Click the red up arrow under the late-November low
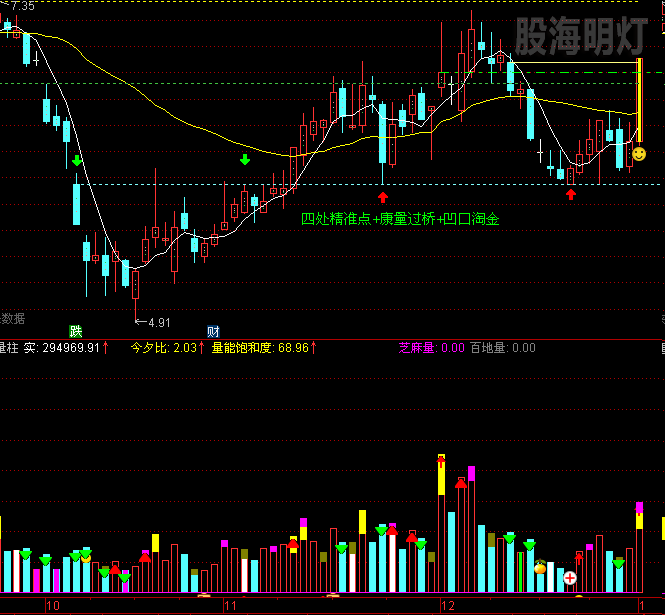665x615 pixels. pos(383,197)
